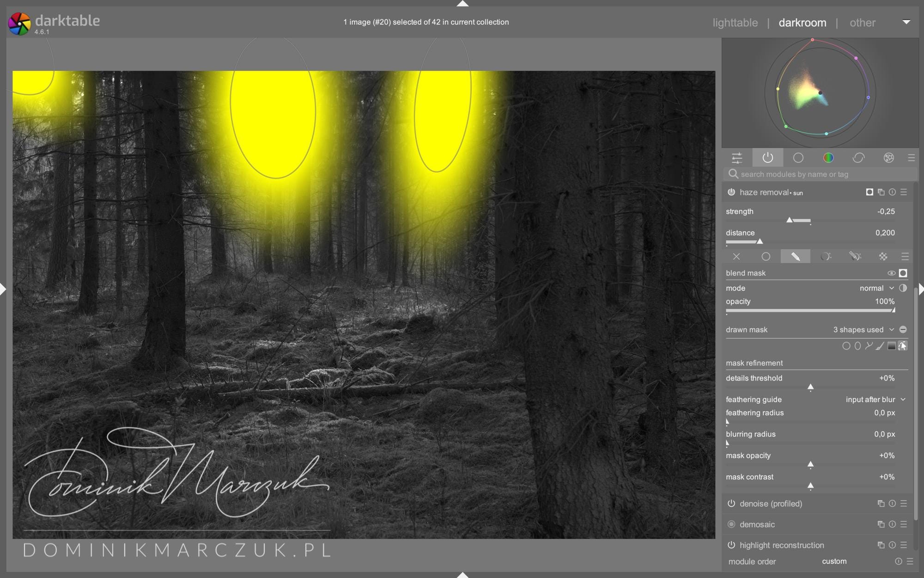Screen dimensions: 924x578
Task: Click the demosaic always-on indicator
Action: [731, 524]
